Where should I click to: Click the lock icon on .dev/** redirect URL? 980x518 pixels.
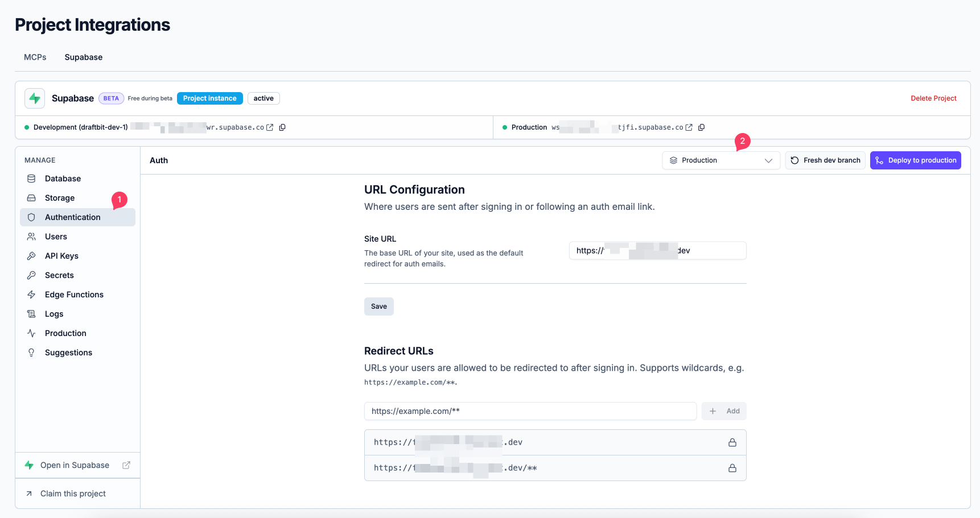(x=732, y=468)
